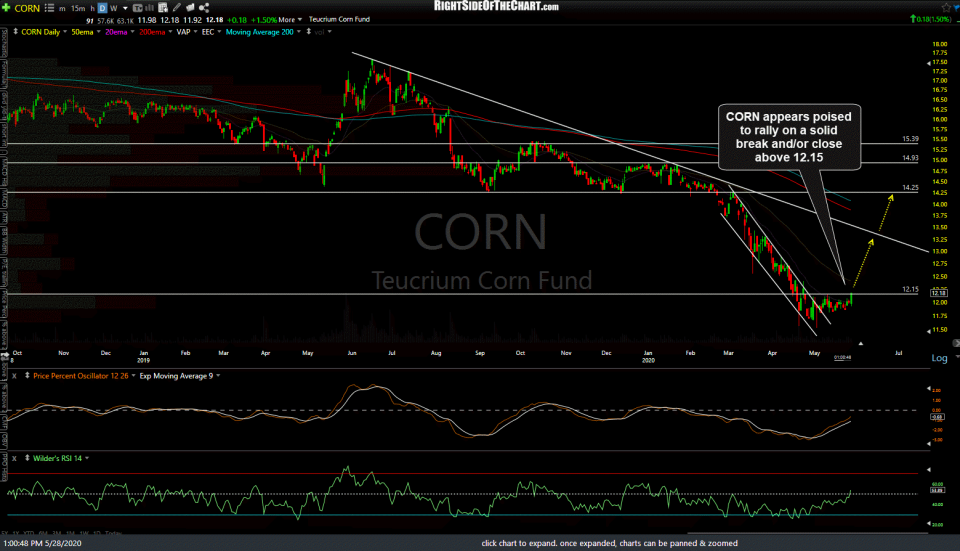Click the green 0.18(1.50%) readout at top right
Image resolution: width=960 pixels, height=551 pixels.
click(x=931, y=20)
